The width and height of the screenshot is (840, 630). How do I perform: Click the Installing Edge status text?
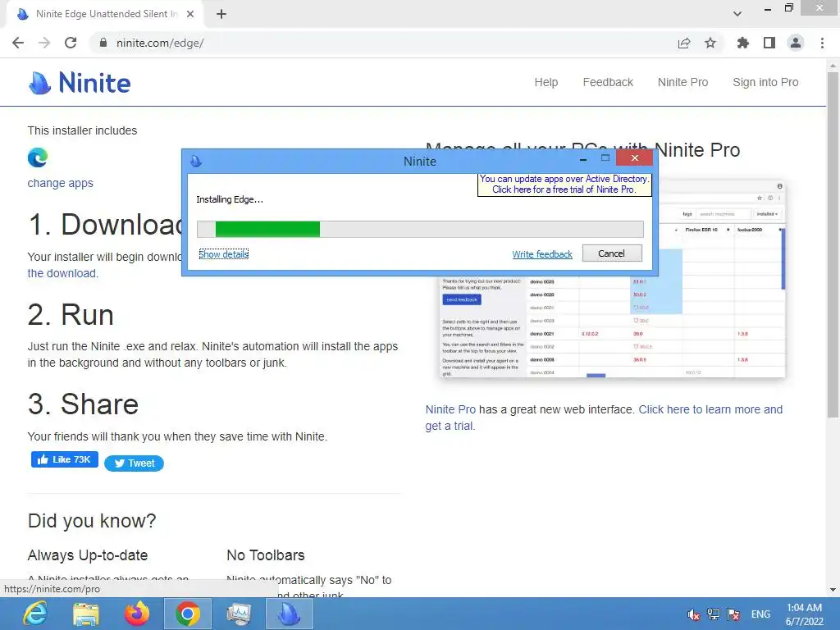[230, 199]
